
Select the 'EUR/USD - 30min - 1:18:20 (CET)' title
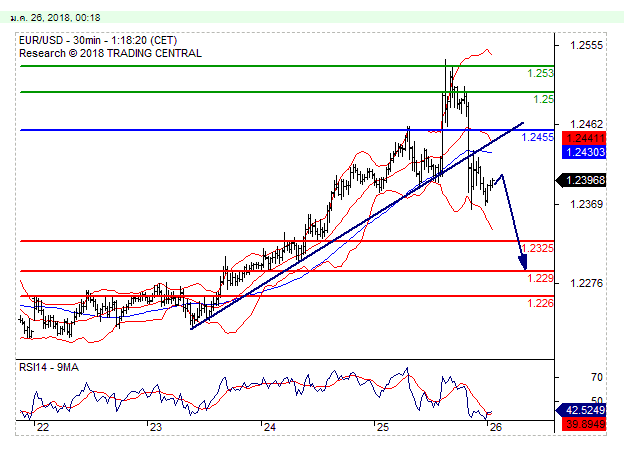(98, 40)
